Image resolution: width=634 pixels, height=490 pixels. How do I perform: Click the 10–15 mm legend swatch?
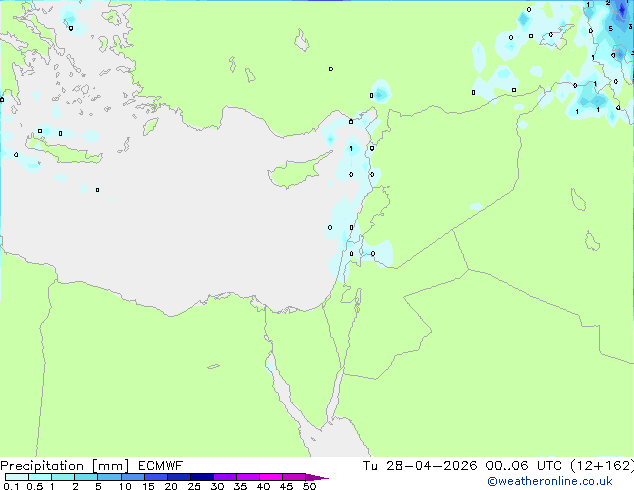(132, 477)
